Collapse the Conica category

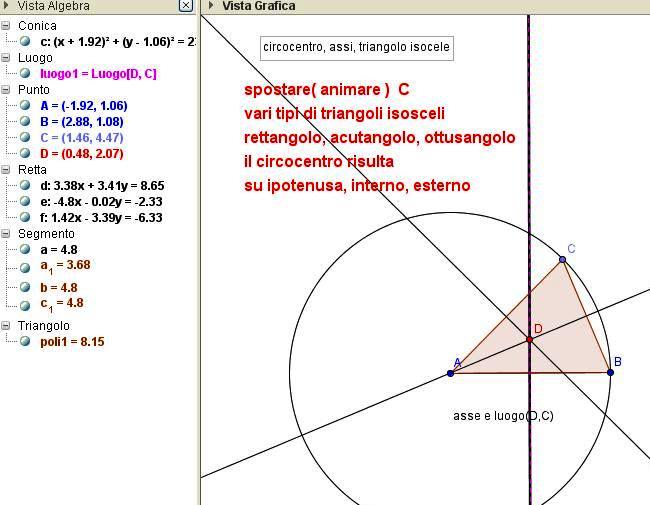pyautogui.click(x=5, y=26)
